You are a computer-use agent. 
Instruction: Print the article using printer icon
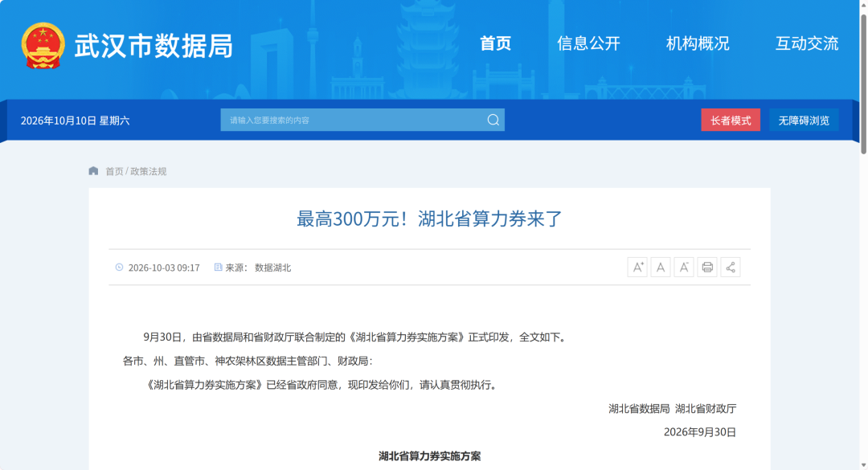(x=707, y=268)
